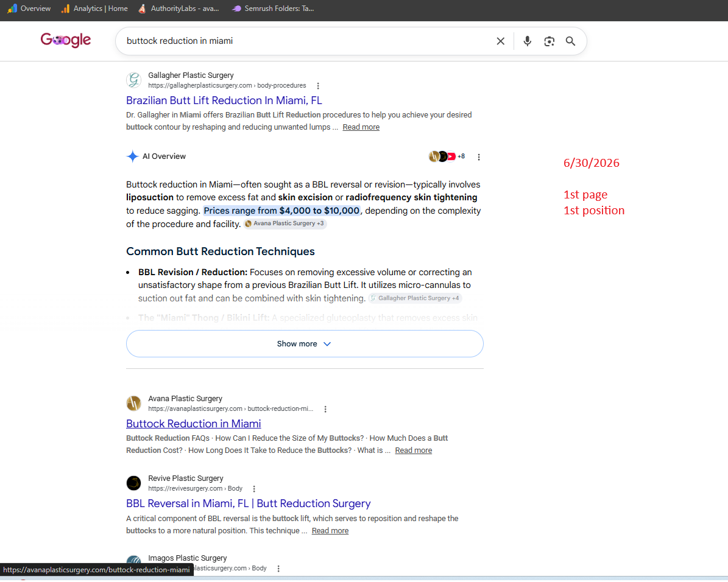Go to Google homepage via logo
728x582 pixels.
tap(65, 40)
